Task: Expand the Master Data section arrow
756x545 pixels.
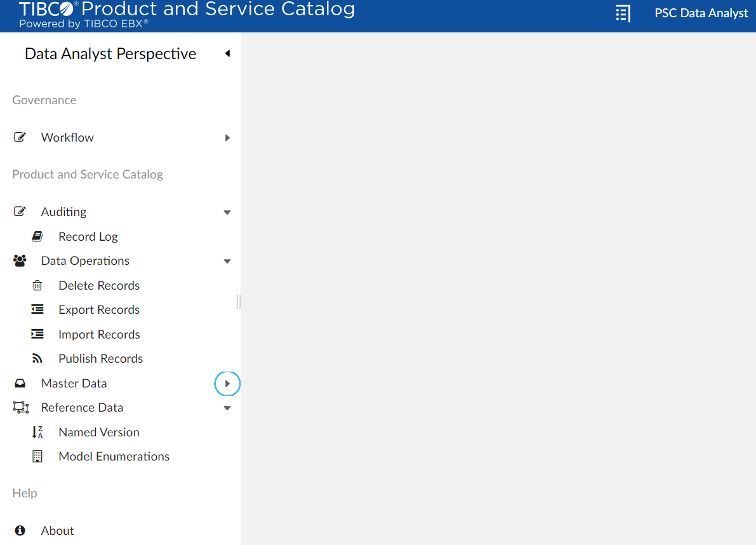Action: point(227,384)
